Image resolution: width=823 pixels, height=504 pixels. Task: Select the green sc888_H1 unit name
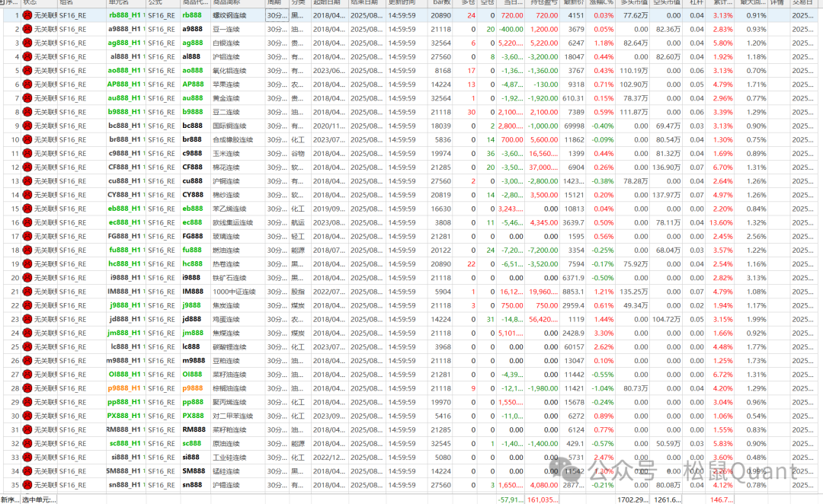(x=123, y=443)
